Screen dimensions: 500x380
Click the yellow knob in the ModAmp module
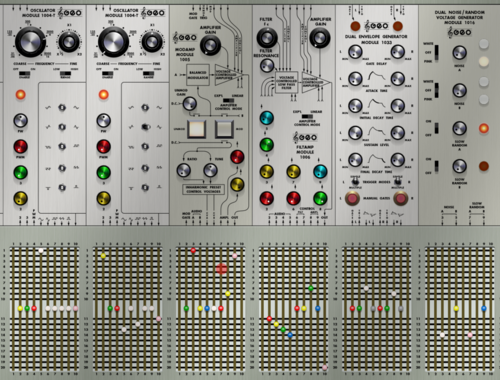coord(237,184)
